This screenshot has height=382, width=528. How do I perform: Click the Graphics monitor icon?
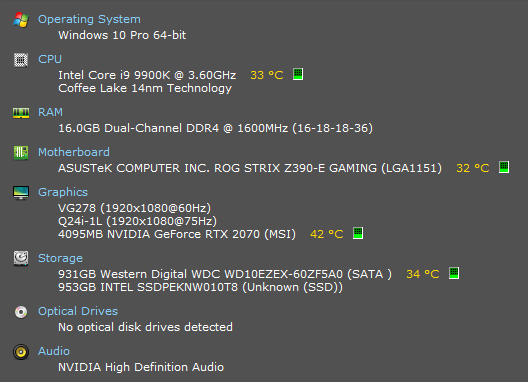click(x=21, y=193)
